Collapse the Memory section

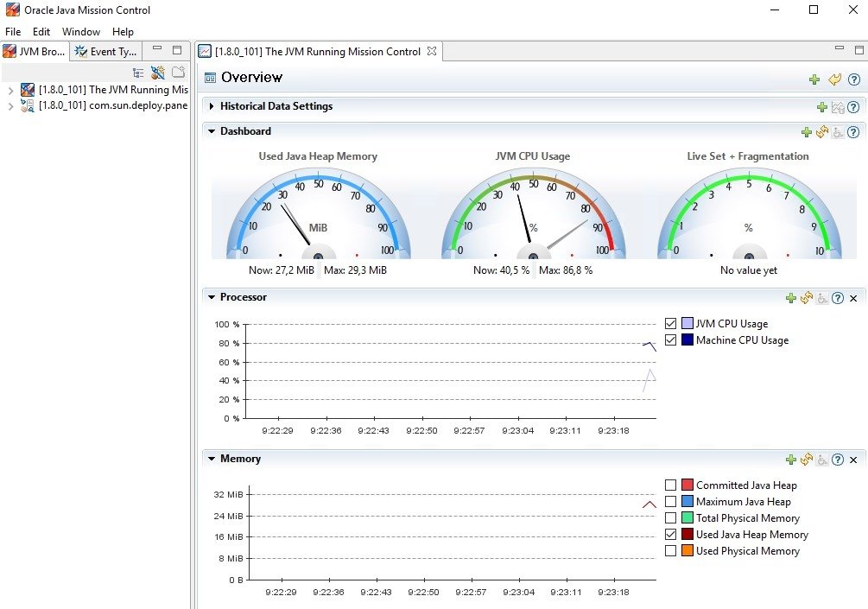pos(212,459)
